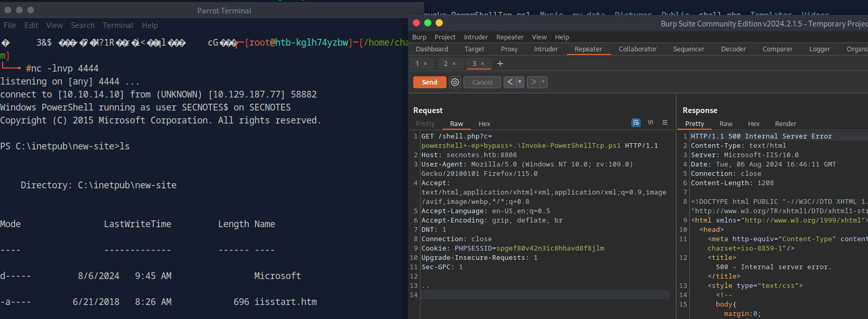Open Search menu in Parrot Terminal
Viewport: 868px width, 319px height.
click(x=83, y=25)
